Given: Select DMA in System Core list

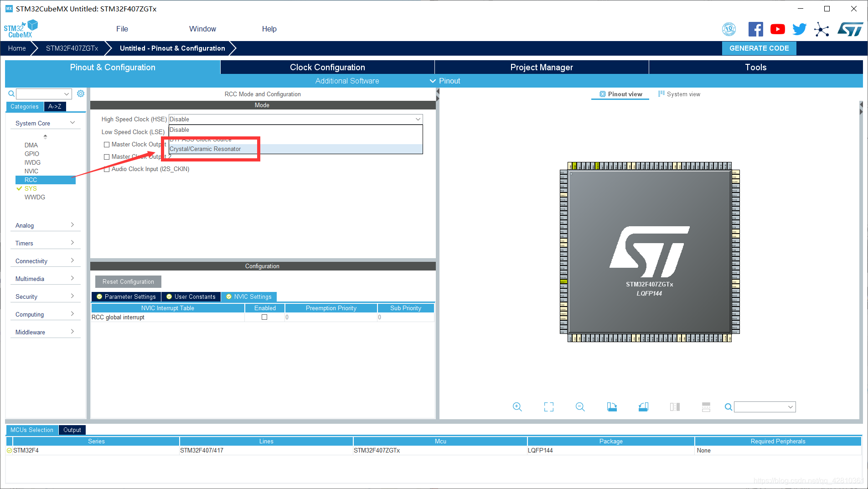Looking at the screenshot, I should pos(31,145).
